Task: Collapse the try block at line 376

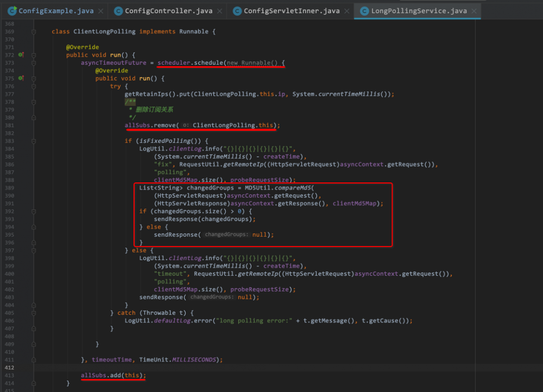Action: (x=33, y=86)
